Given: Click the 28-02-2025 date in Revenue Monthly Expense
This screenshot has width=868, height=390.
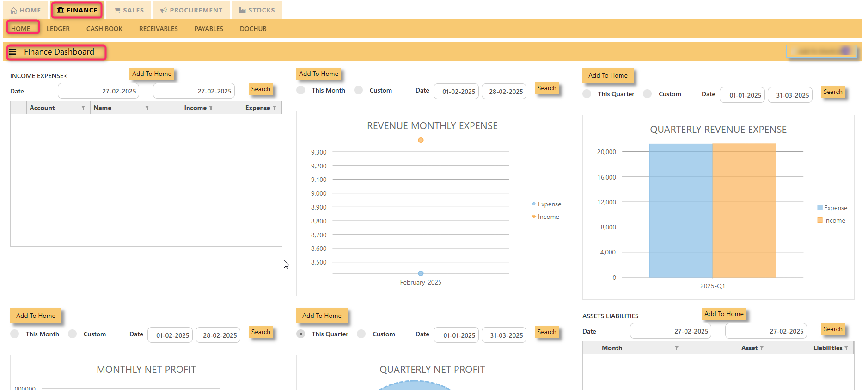Looking at the screenshot, I should coord(504,91).
